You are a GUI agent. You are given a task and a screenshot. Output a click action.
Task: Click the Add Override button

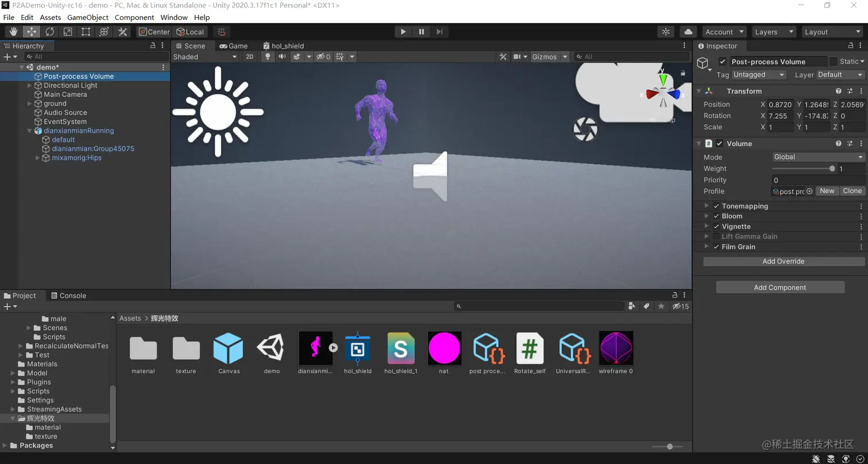click(x=784, y=261)
